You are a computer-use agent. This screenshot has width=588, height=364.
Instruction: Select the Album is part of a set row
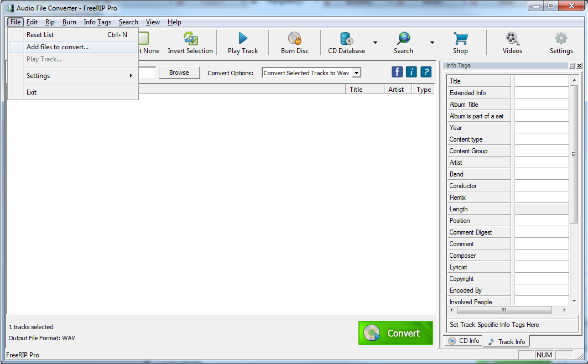479,116
